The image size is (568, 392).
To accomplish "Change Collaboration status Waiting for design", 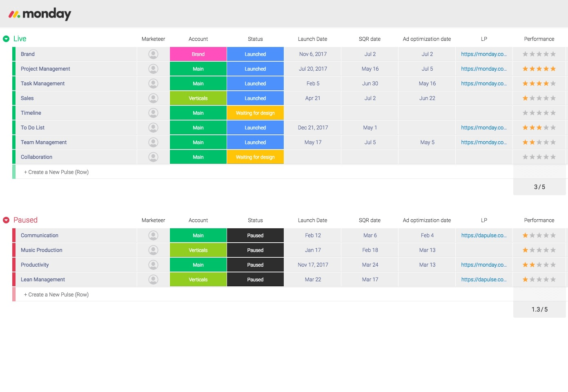I will [255, 157].
